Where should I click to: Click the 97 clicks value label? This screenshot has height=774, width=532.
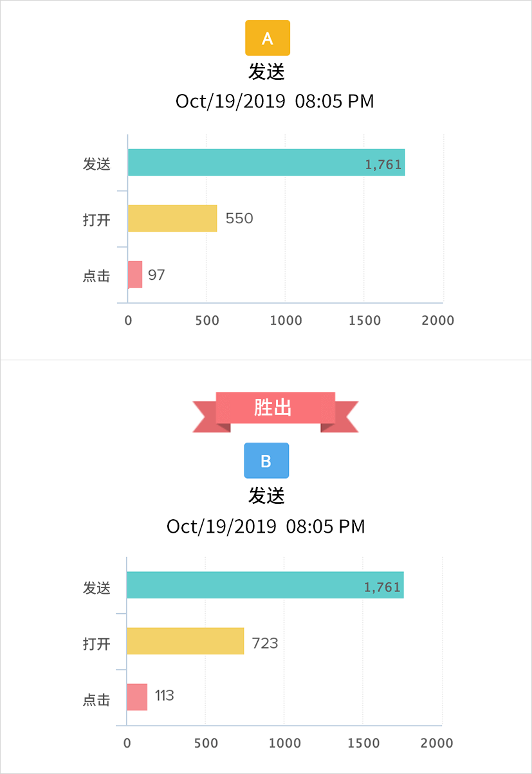[x=156, y=275]
